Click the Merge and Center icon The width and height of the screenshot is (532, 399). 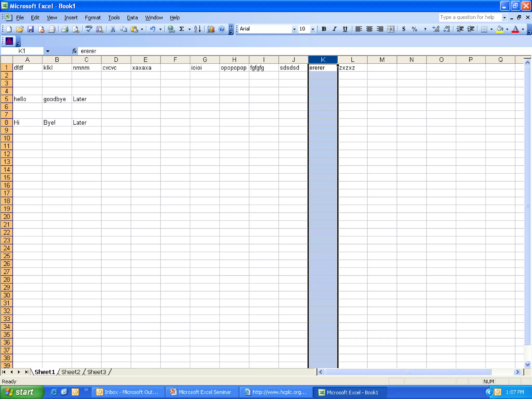coord(391,29)
